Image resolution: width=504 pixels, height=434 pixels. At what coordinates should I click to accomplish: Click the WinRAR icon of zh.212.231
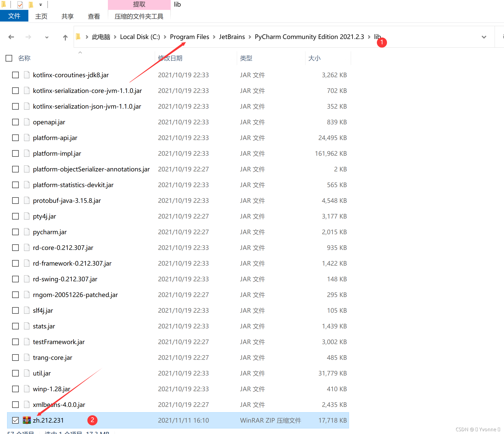pos(27,420)
